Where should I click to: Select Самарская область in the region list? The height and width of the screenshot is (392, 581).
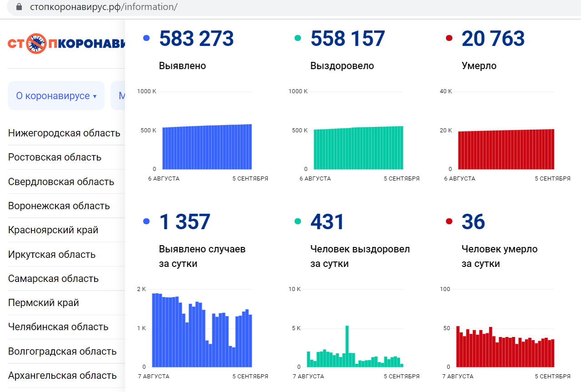tap(53, 279)
